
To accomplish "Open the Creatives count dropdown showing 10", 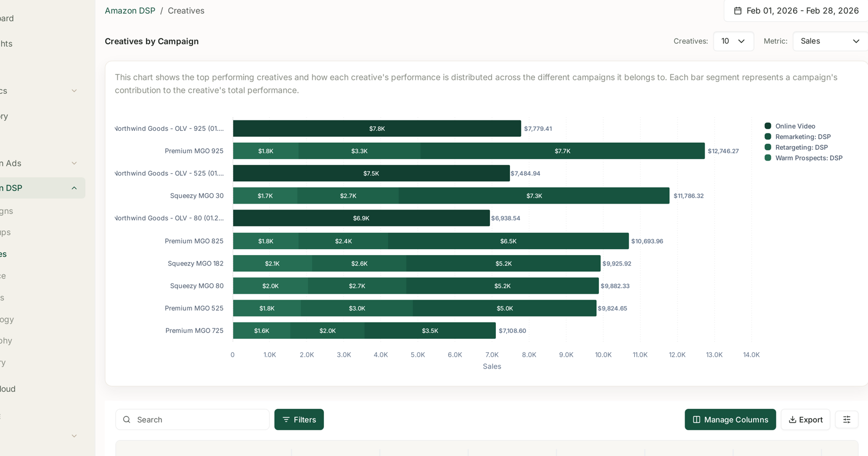I will pyautogui.click(x=733, y=41).
